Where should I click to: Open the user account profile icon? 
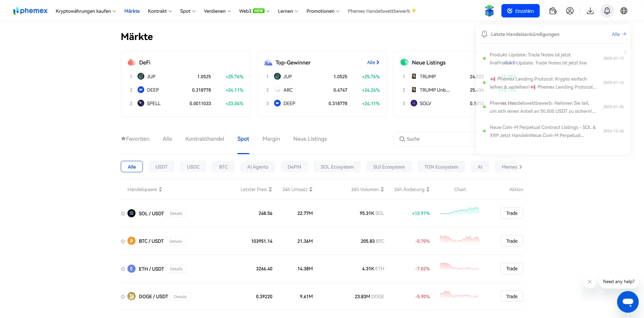coord(570,11)
